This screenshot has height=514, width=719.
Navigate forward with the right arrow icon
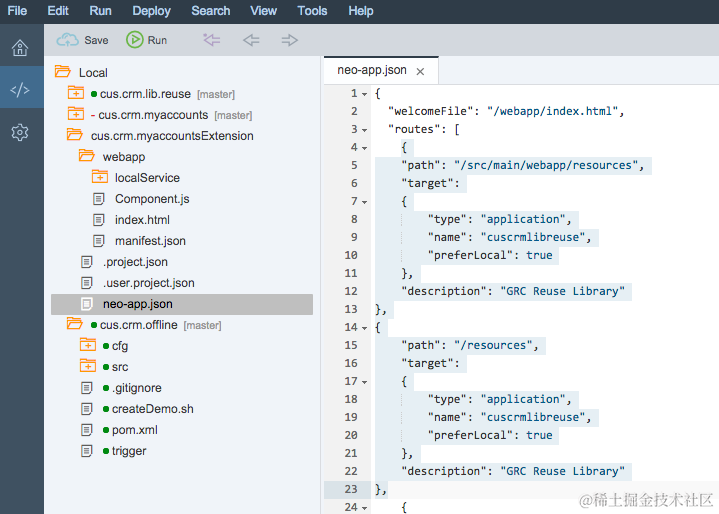(x=289, y=40)
